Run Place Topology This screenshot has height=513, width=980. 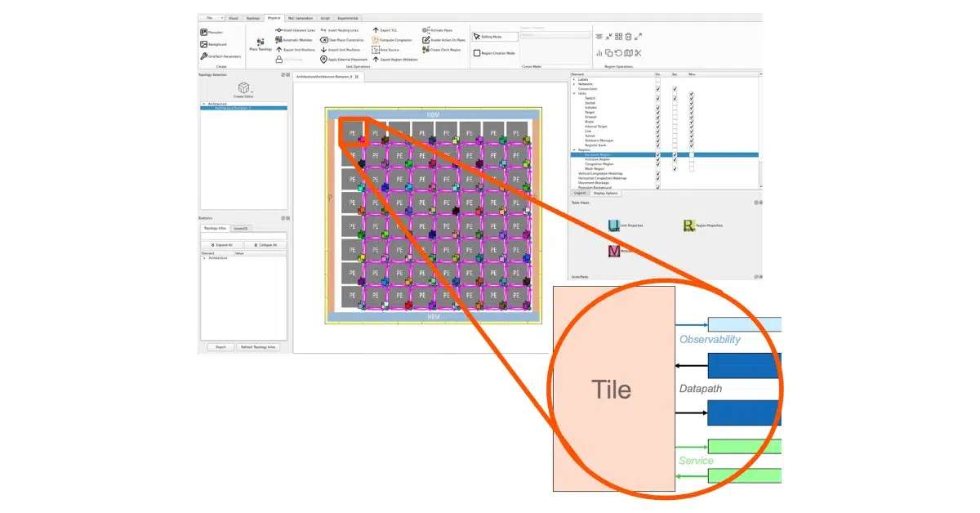(x=261, y=44)
